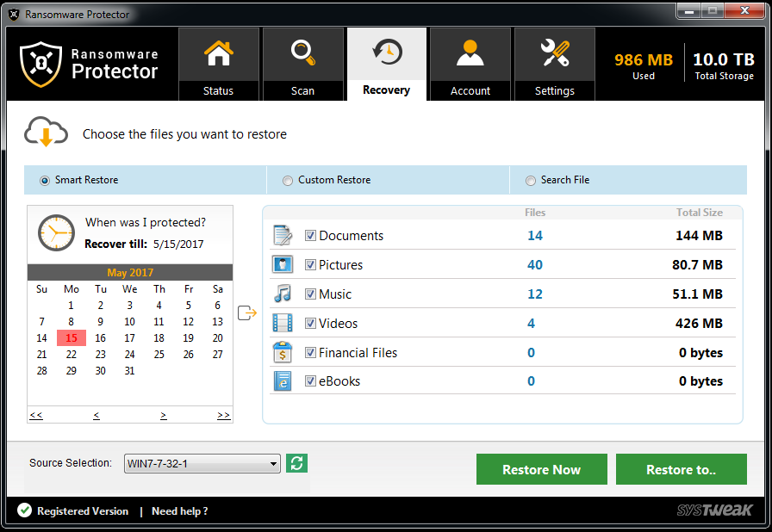
Task: Click the cloud download icon
Action: point(46,132)
